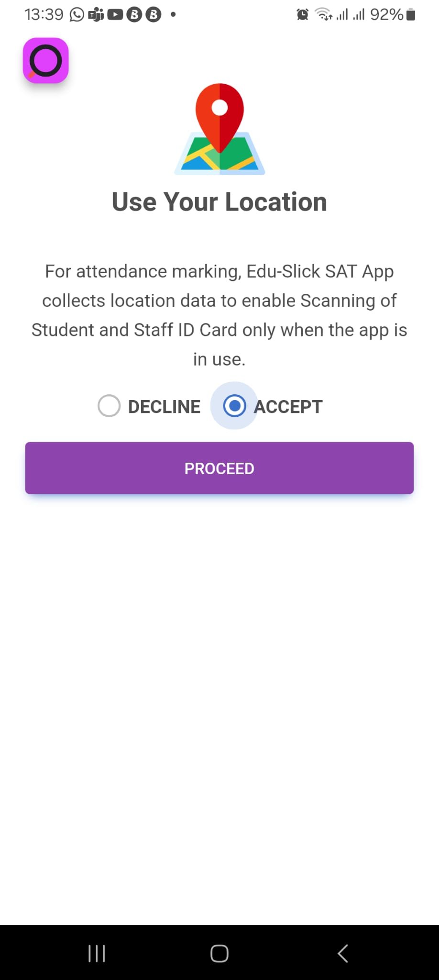Tap the DECLINE label text
The height and width of the screenshot is (980, 439).
click(165, 407)
